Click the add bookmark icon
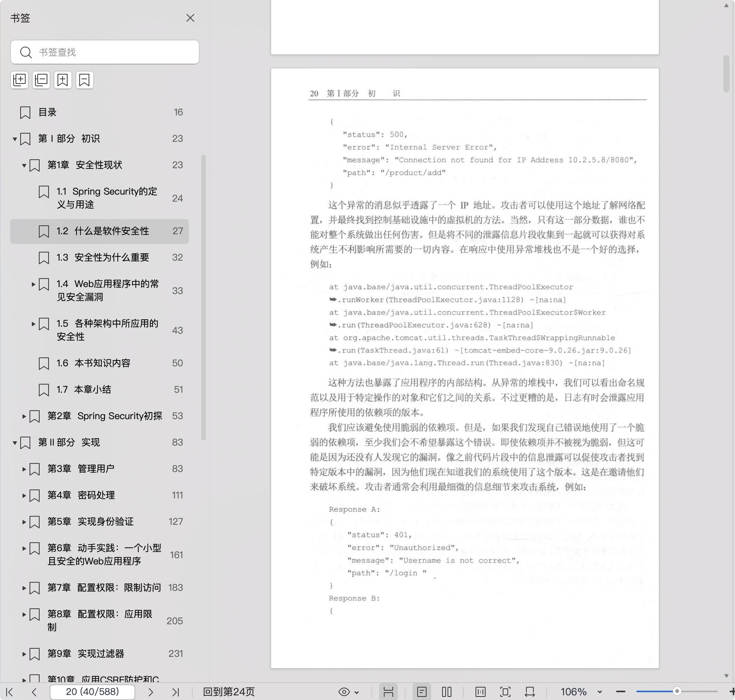735x700 pixels. 63,80
